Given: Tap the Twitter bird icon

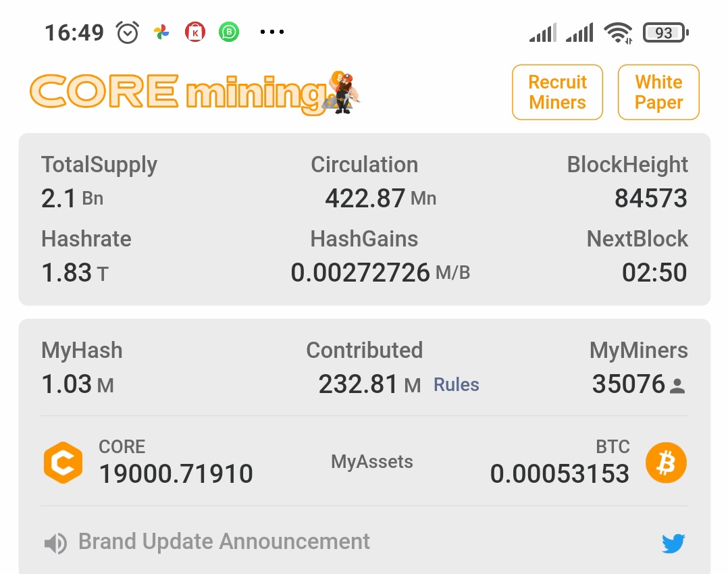Looking at the screenshot, I should pyautogui.click(x=673, y=543).
